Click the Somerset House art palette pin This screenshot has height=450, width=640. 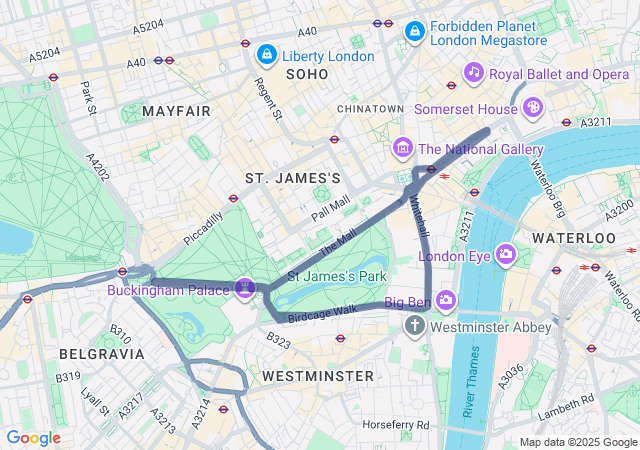point(533,108)
